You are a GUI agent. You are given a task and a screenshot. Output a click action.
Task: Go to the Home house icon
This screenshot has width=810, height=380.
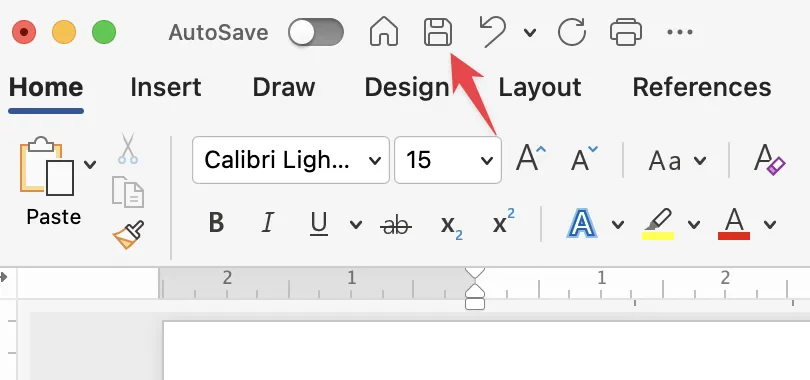384,32
